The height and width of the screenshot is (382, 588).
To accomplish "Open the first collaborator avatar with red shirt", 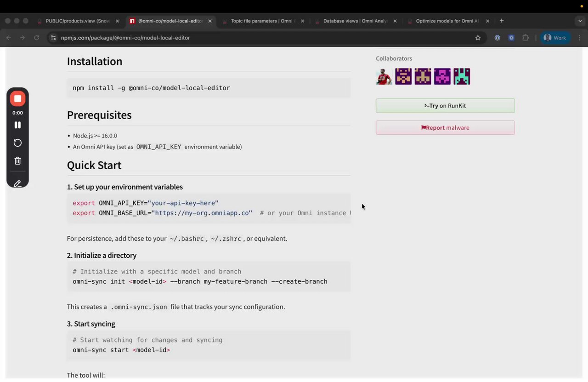I will tap(384, 76).
